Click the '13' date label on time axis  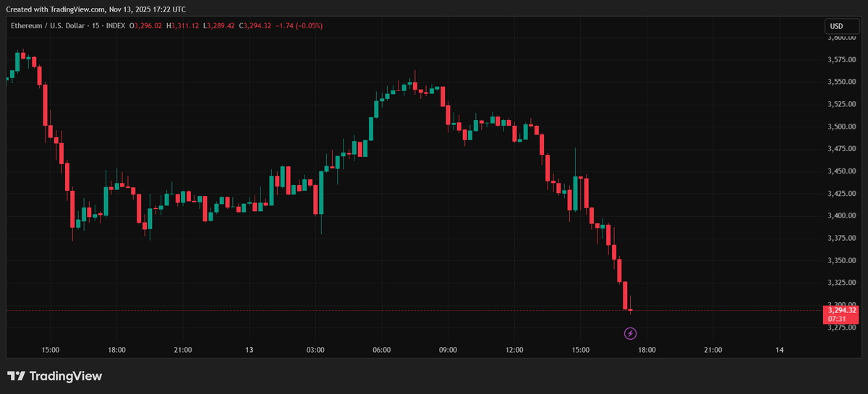pyautogui.click(x=249, y=350)
